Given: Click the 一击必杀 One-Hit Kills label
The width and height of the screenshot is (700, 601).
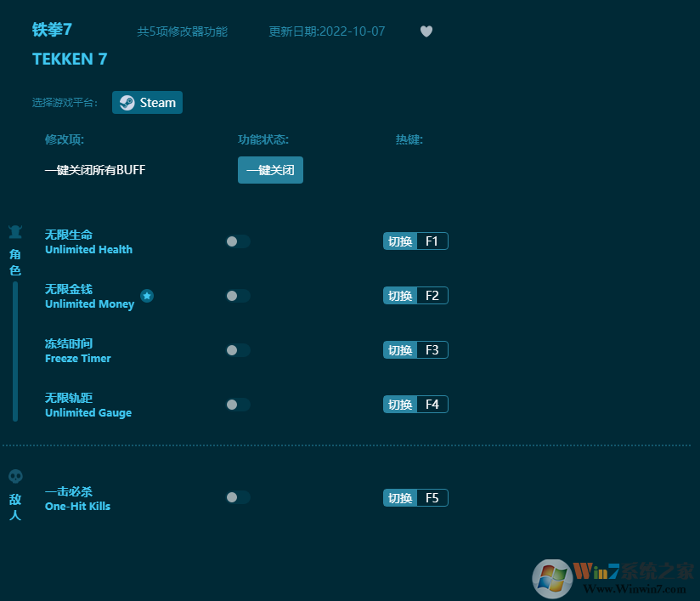Looking at the screenshot, I should tap(77, 499).
